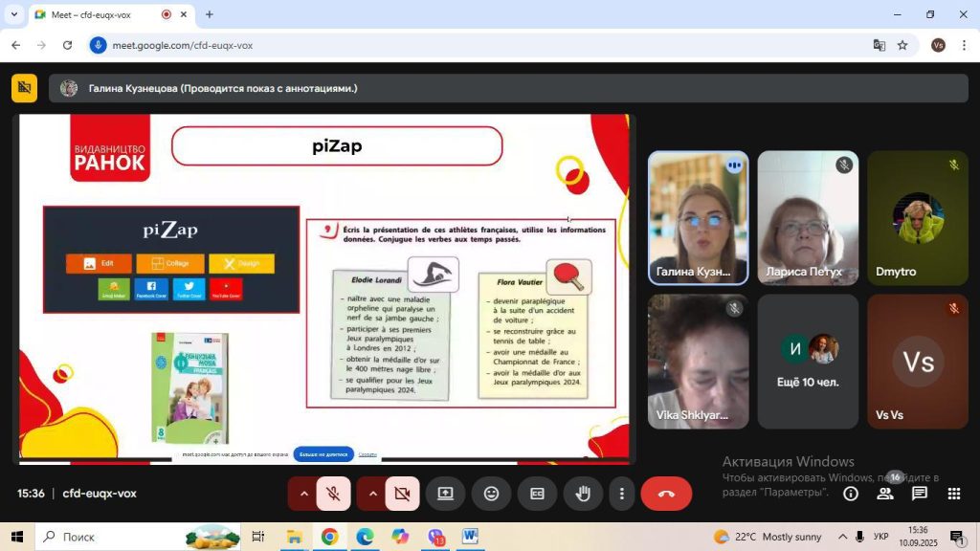Image resolution: width=980 pixels, height=551 pixels.
Task: Unmute the microphone in Meet controls
Action: click(333, 494)
